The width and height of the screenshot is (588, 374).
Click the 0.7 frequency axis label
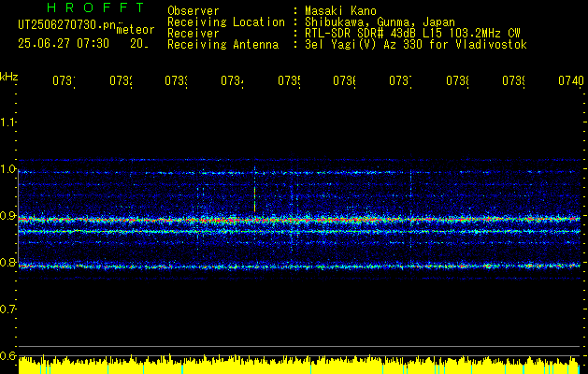coord(7,309)
